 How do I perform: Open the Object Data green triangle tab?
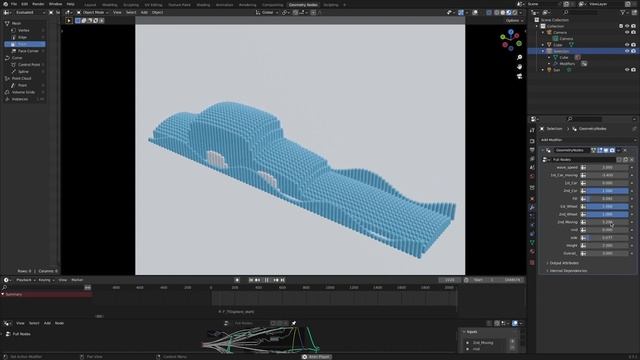tap(532, 242)
